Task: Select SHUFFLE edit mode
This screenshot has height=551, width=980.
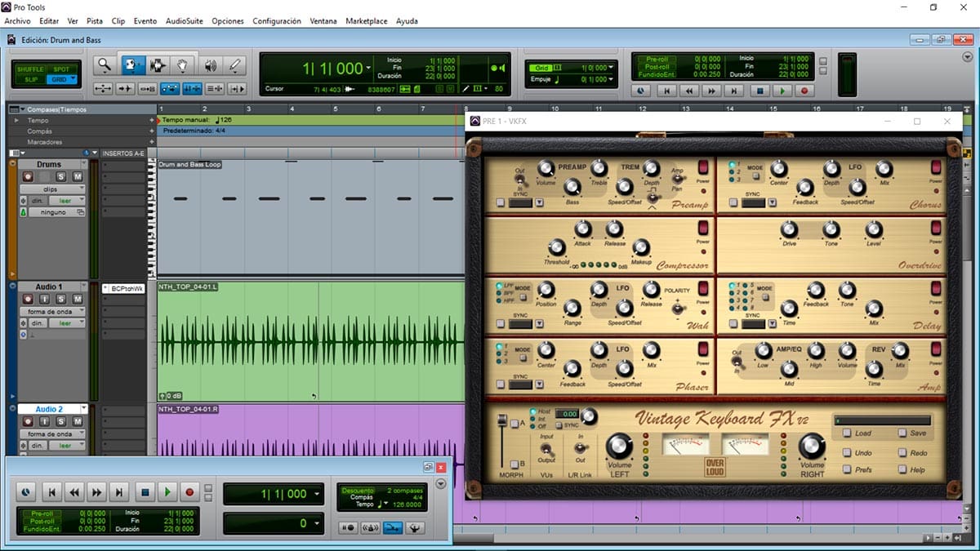Action: [x=30, y=69]
